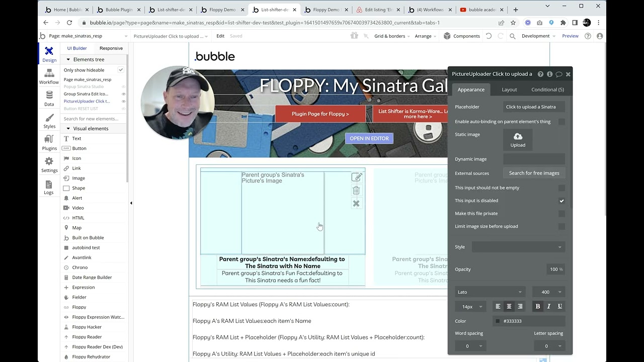Open the help question mark icon in toolbar

click(x=588, y=36)
